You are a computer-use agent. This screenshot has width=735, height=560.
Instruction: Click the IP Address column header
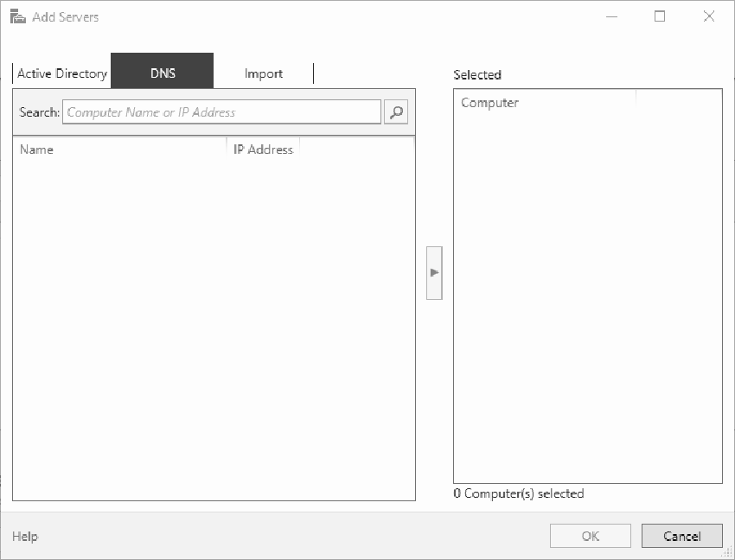click(262, 149)
